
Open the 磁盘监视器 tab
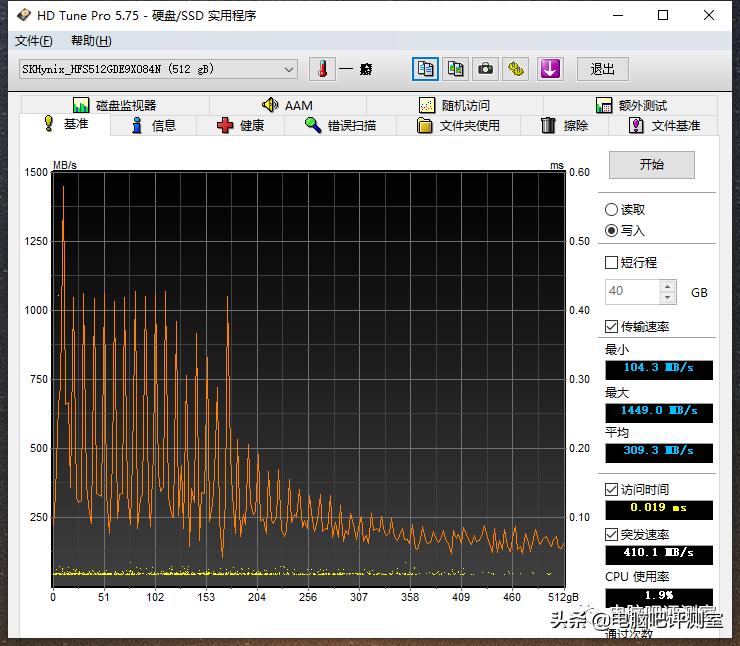click(x=115, y=105)
